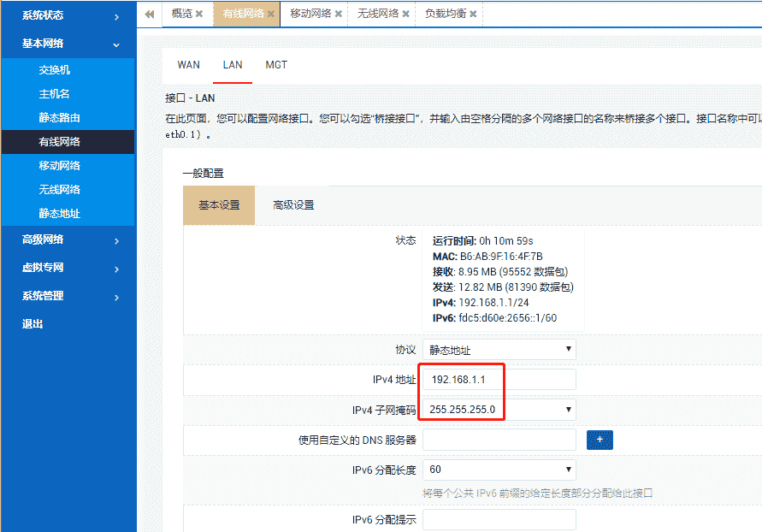Close the 概览 tab
762x532 pixels.
pos(202,15)
